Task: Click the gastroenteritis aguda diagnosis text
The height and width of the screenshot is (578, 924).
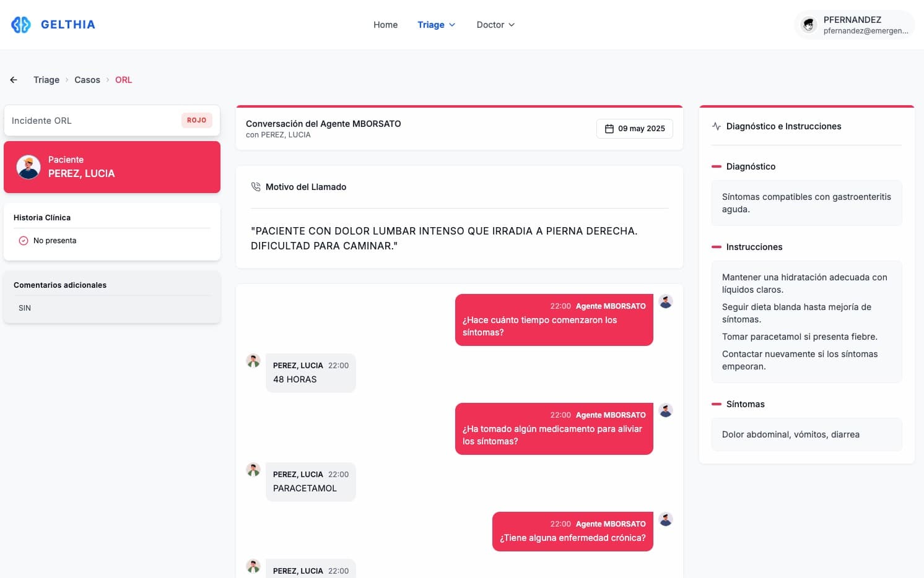Action: [x=806, y=203]
